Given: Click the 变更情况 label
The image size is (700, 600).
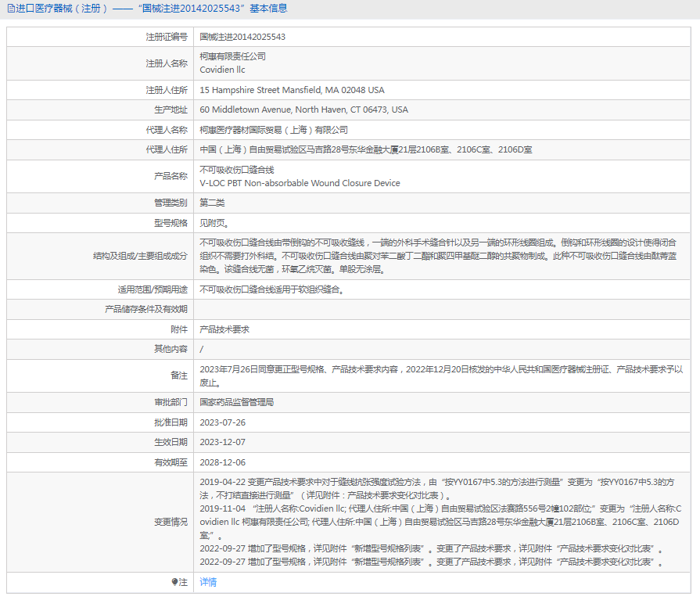Looking at the screenshot, I should (171, 522).
